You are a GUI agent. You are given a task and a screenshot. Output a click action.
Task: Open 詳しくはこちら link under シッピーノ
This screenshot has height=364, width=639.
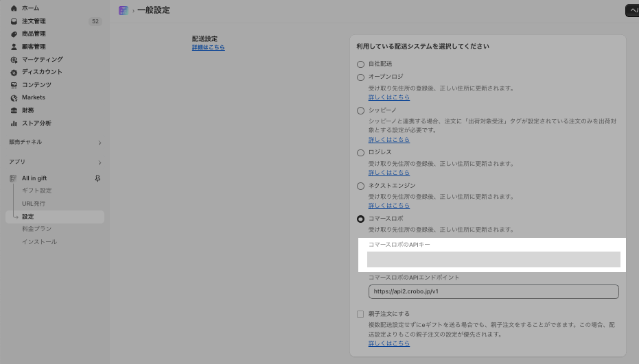click(x=389, y=140)
